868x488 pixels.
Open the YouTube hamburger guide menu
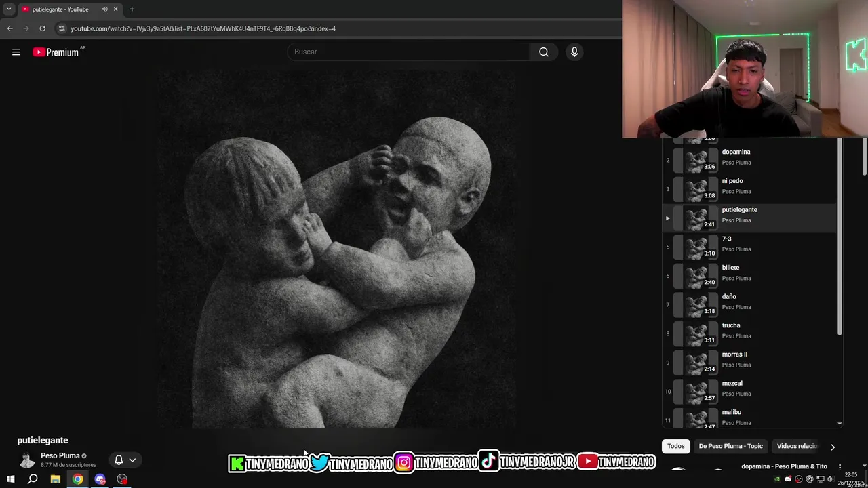pos(16,52)
